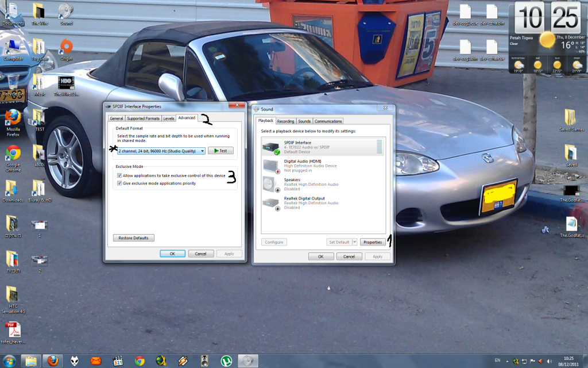Open the Levels tab
The width and height of the screenshot is (588, 368).
tap(169, 118)
